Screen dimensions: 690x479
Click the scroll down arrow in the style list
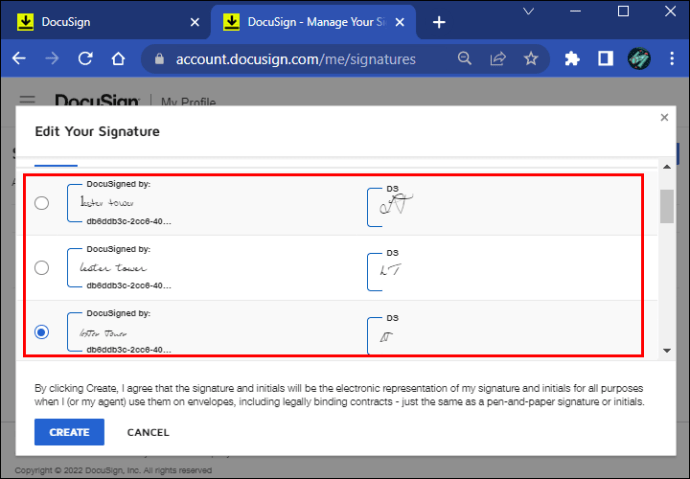tap(667, 351)
